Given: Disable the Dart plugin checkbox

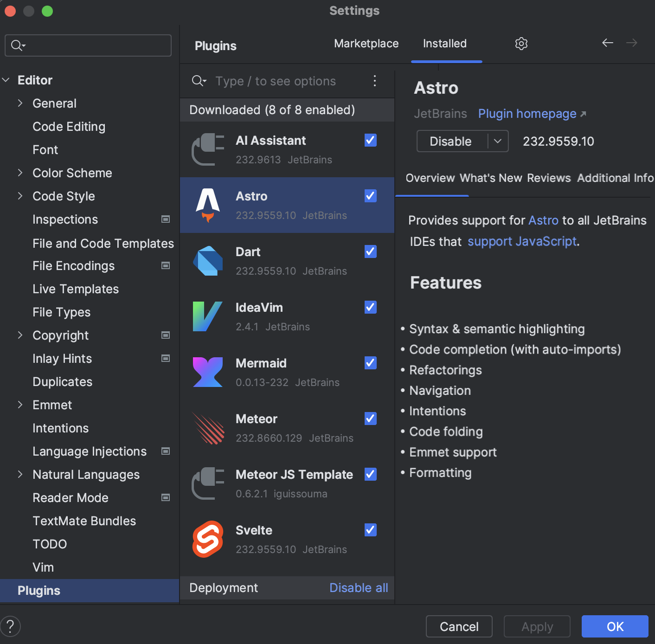Looking at the screenshot, I should (x=370, y=251).
